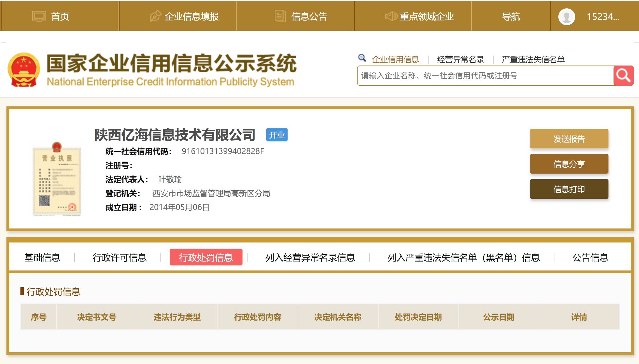Open the business license thumbnail

(57, 179)
